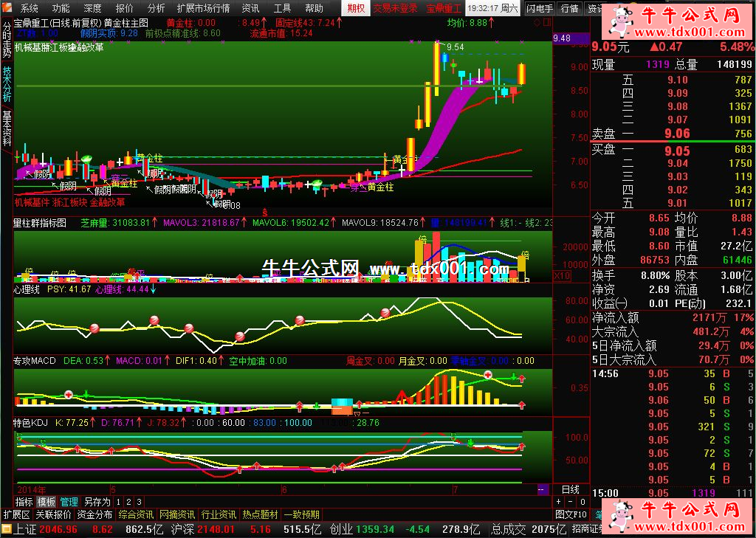The height and width of the screenshot is (538, 756).
Task: Click the 买盘 一 price 9.05
Action: coord(676,151)
